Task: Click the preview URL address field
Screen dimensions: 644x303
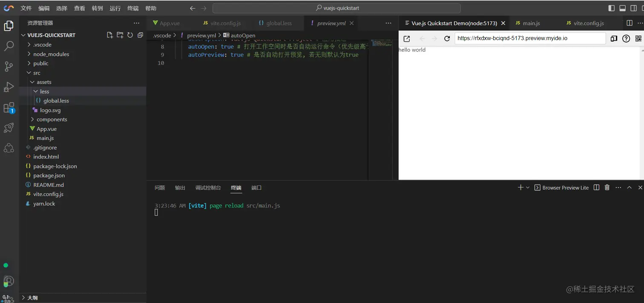Action: [x=530, y=38]
